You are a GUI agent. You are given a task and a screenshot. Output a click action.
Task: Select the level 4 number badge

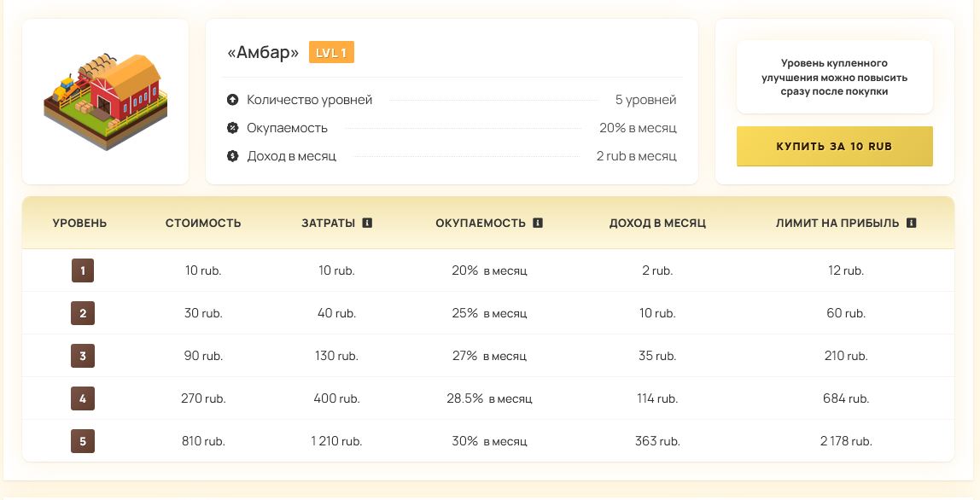point(83,398)
